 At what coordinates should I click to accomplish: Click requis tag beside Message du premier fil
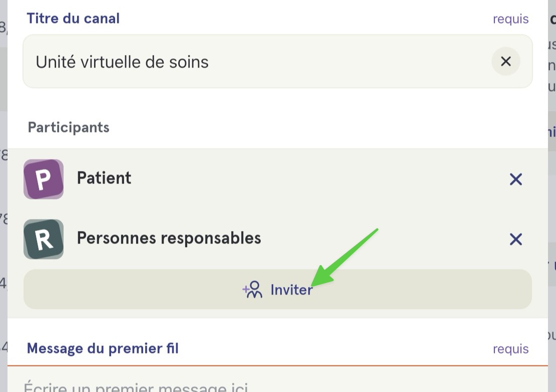tap(510, 349)
